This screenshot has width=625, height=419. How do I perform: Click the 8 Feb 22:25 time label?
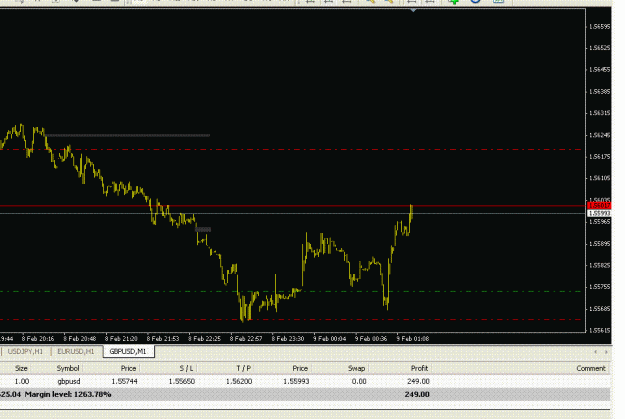coord(204,338)
